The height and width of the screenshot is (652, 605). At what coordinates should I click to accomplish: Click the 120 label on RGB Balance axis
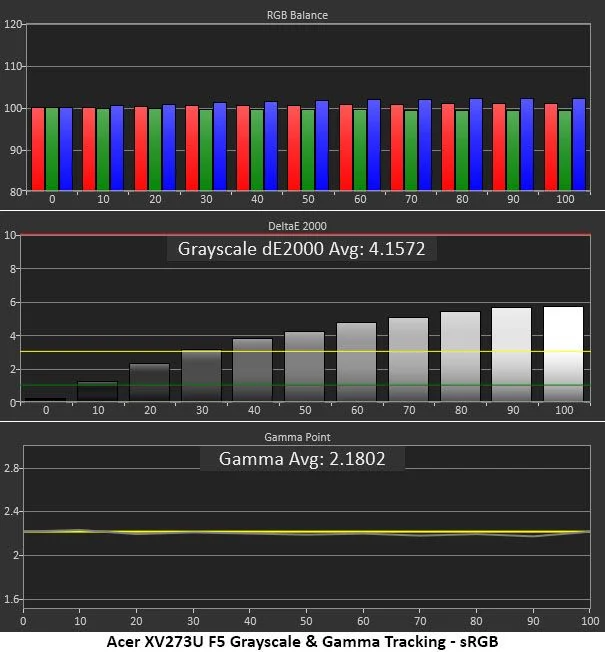[x=12, y=24]
